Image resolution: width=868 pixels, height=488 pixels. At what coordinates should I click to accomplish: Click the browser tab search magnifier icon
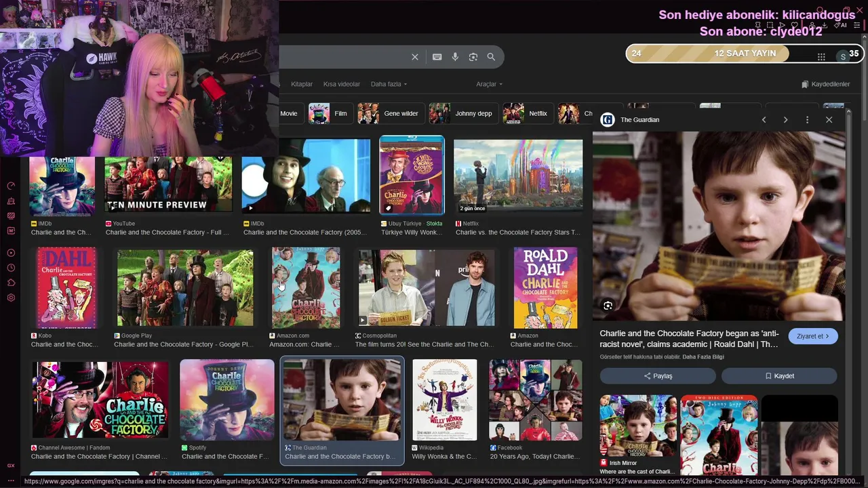(820, 11)
